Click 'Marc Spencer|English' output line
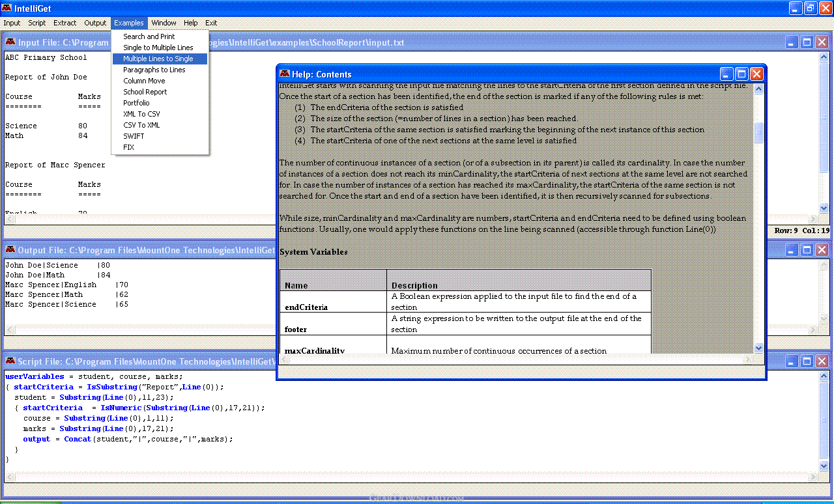834x504 pixels. coord(67,285)
